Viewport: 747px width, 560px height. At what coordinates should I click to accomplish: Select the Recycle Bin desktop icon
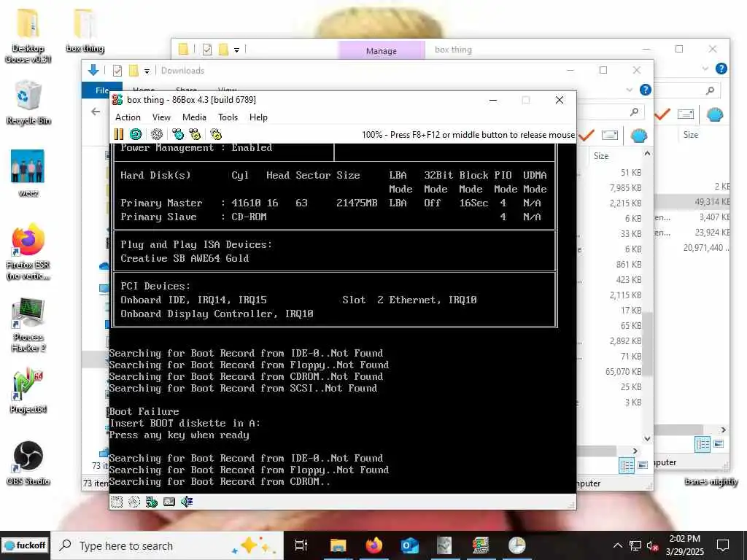(x=28, y=102)
